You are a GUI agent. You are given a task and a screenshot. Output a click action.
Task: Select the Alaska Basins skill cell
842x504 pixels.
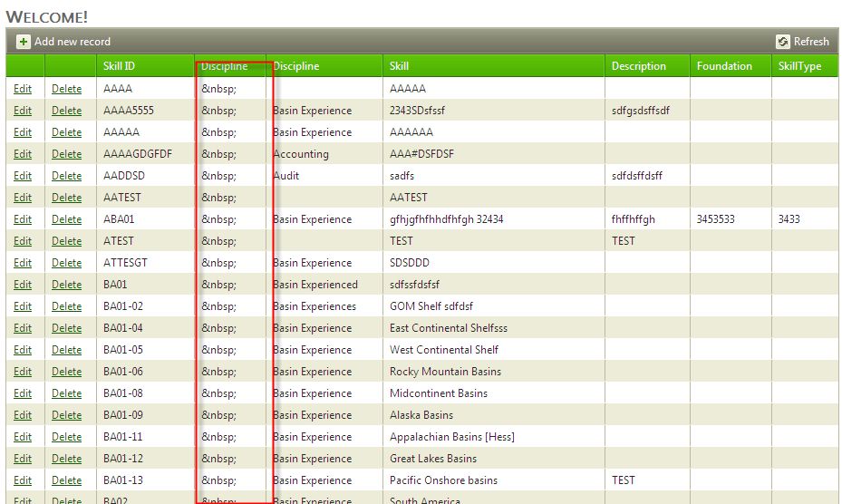(421, 415)
